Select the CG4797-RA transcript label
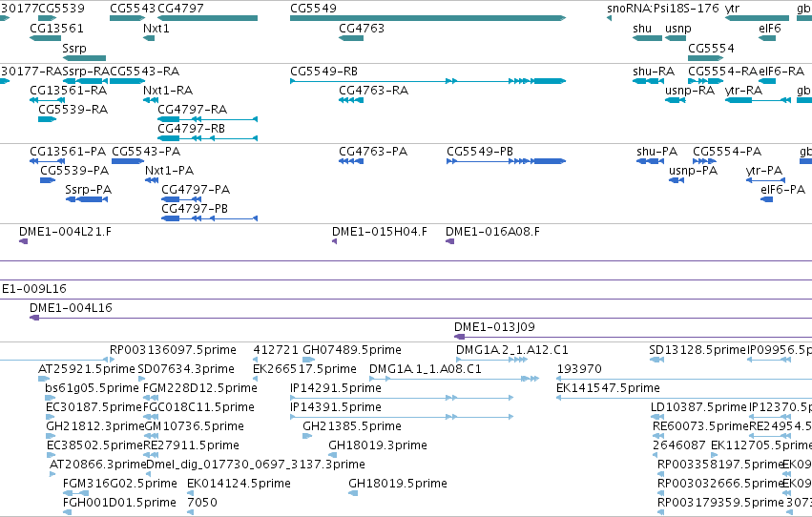The width and height of the screenshot is (812, 517). [x=192, y=110]
